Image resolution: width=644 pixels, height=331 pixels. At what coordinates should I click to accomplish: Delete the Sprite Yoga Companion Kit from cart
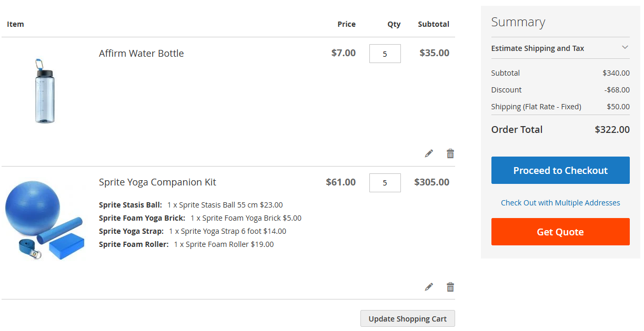pyautogui.click(x=450, y=287)
